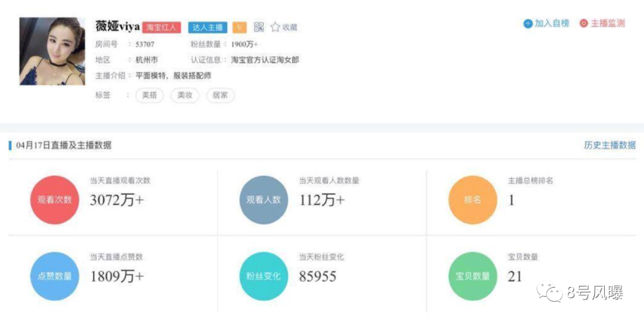Click 平面模特，服装搭配师 introduction text
Screen dimensions: 644x321
[x=174, y=76]
